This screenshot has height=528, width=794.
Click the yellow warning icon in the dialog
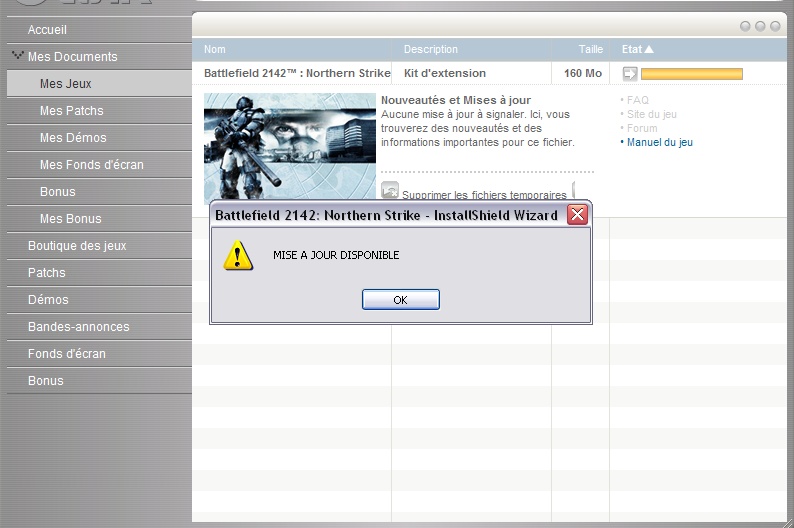click(x=237, y=256)
